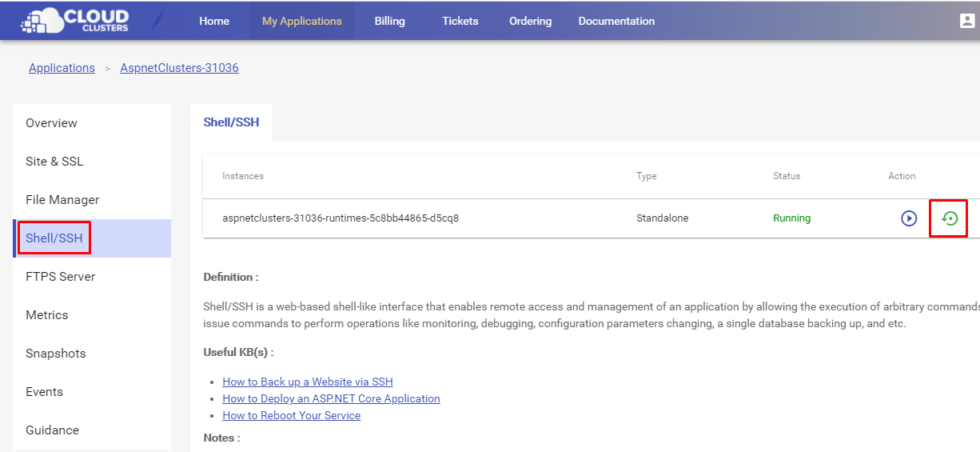The width and height of the screenshot is (980, 452).
Task: Open the Billing menu
Action: [x=389, y=22]
